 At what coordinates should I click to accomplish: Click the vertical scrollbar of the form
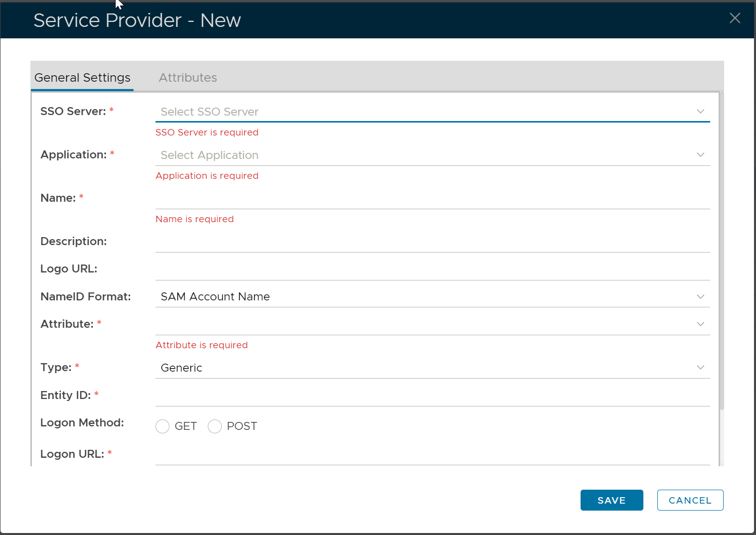pyautogui.click(x=722, y=249)
